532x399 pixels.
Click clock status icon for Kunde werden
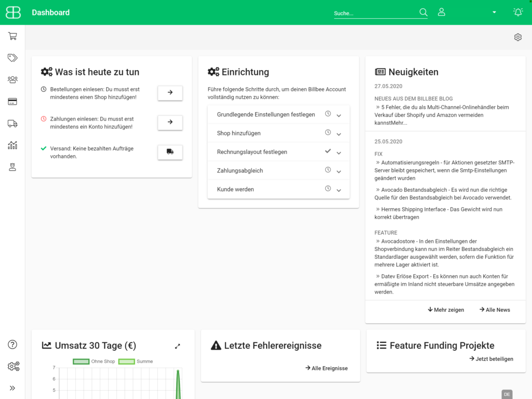(328, 188)
